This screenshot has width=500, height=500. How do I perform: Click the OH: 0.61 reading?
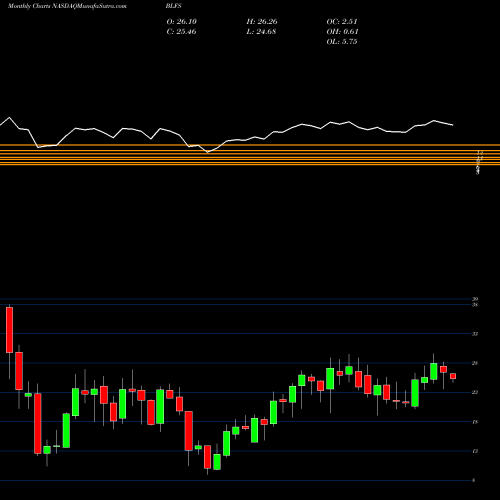342,31
